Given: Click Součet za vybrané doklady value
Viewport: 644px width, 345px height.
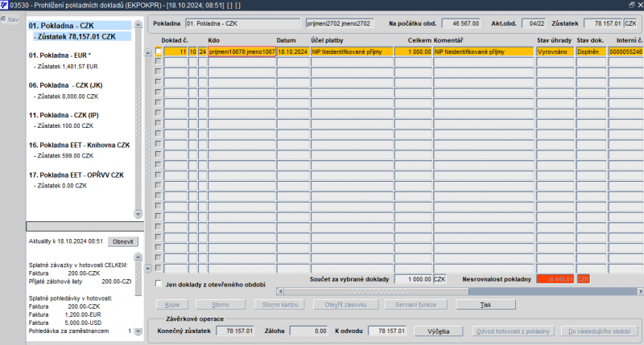Looking at the screenshot, I should pos(413,279).
